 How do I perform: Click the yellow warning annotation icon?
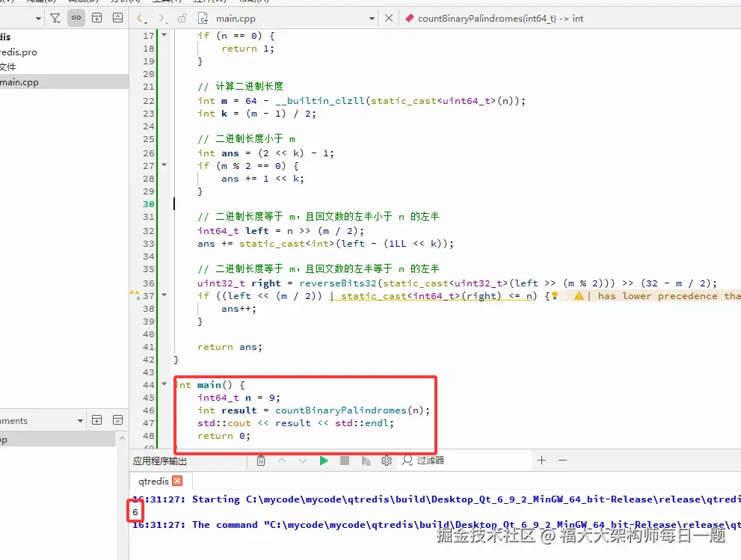click(579, 296)
